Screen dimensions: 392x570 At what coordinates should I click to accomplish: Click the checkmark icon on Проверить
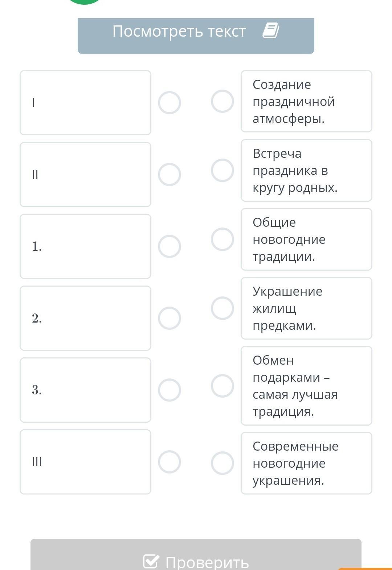point(151,561)
